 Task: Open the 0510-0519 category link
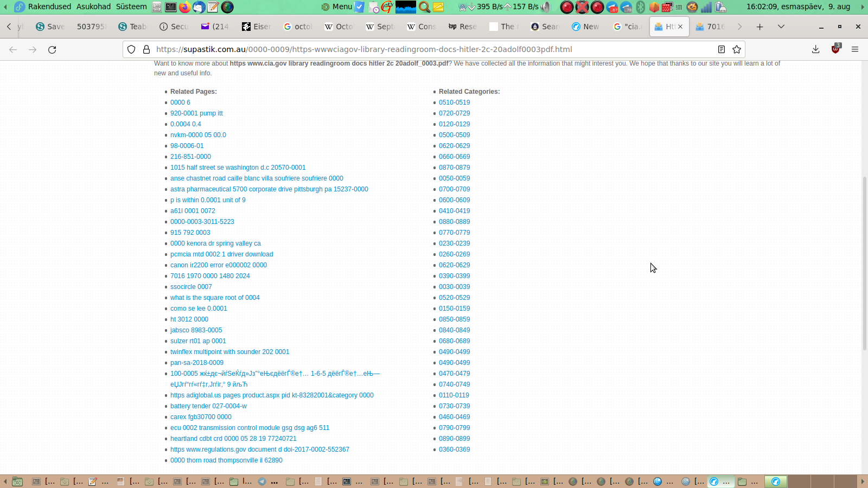tap(455, 102)
